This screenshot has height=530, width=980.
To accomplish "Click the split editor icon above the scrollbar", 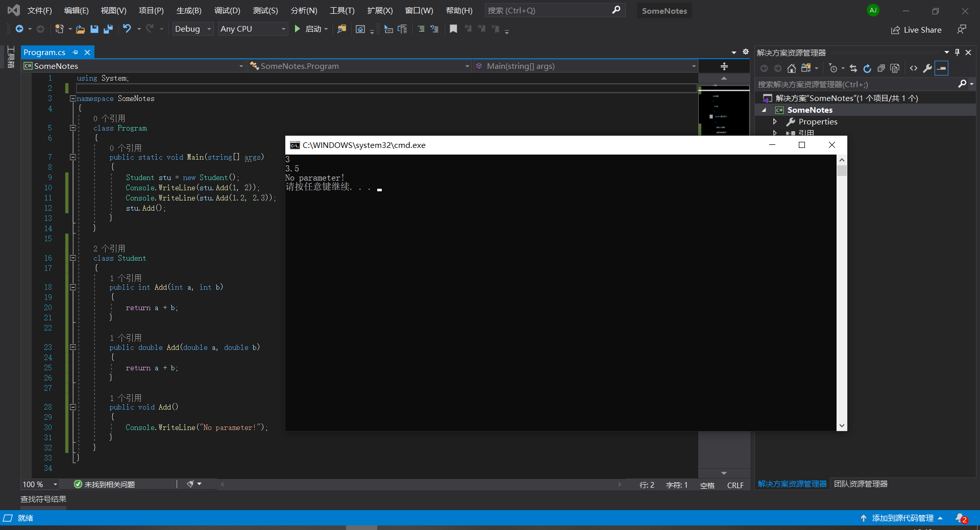I will pyautogui.click(x=724, y=66).
